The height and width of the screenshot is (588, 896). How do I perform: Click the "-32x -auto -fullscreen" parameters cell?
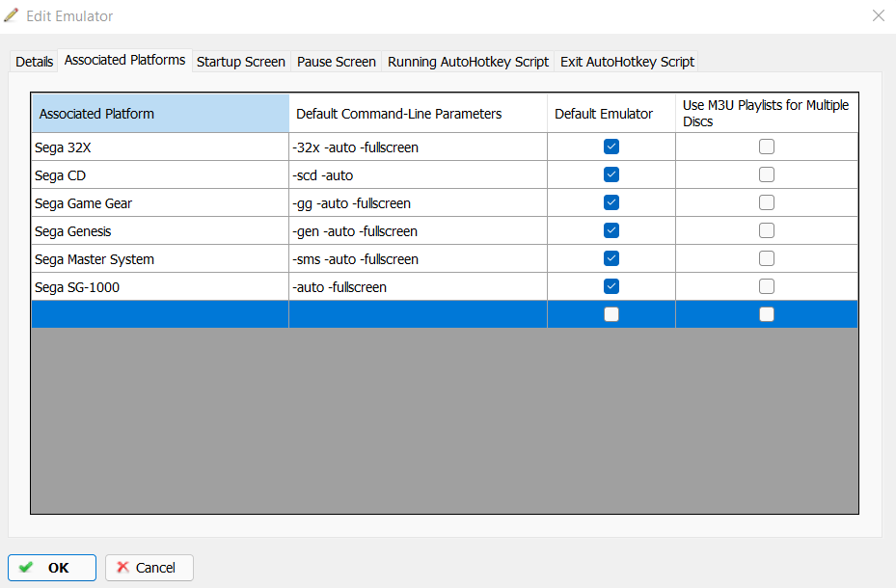click(x=419, y=147)
